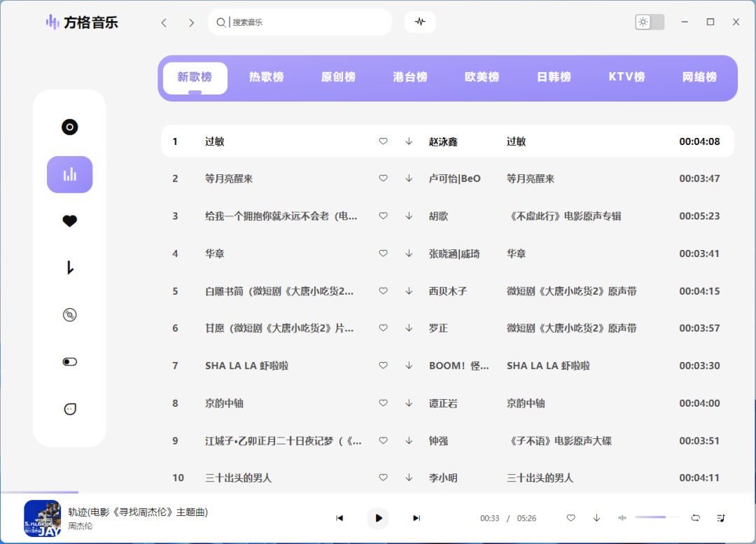Viewport: 756px width, 544px height.
Task: Favorite the song 等月亮醒来
Action: tap(383, 179)
